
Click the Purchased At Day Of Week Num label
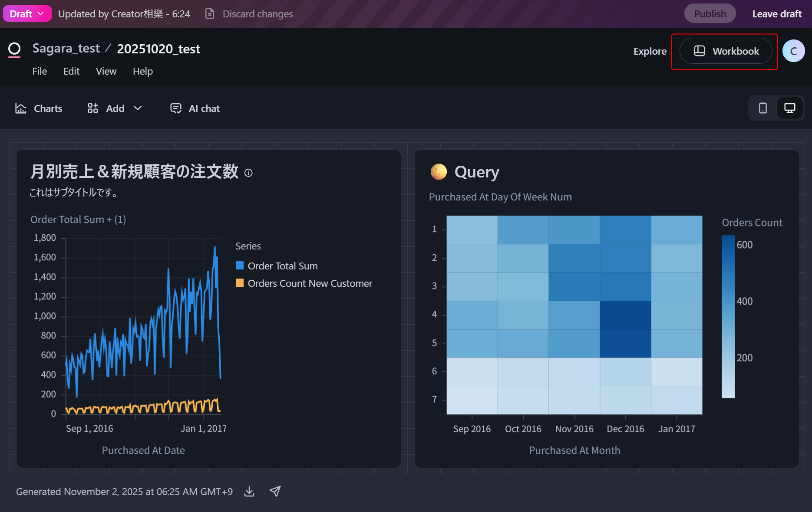(x=500, y=197)
